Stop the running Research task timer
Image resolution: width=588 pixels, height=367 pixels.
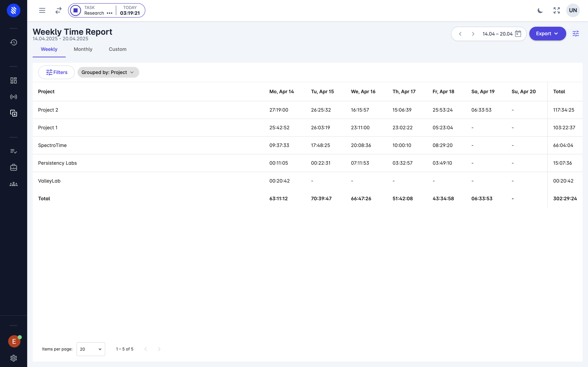[x=76, y=10]
